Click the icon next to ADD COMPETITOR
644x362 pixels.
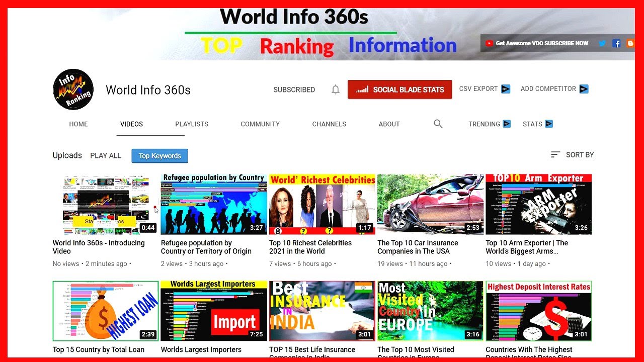584,89
